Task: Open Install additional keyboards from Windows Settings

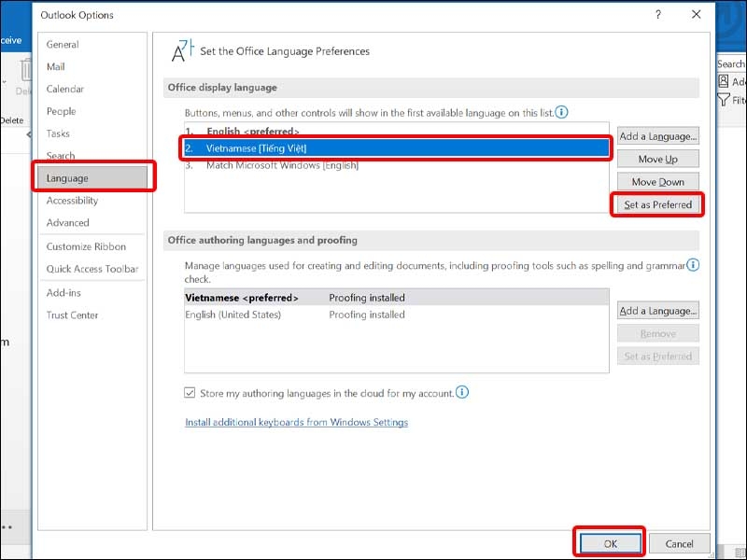Action: [x=296, y=423]
